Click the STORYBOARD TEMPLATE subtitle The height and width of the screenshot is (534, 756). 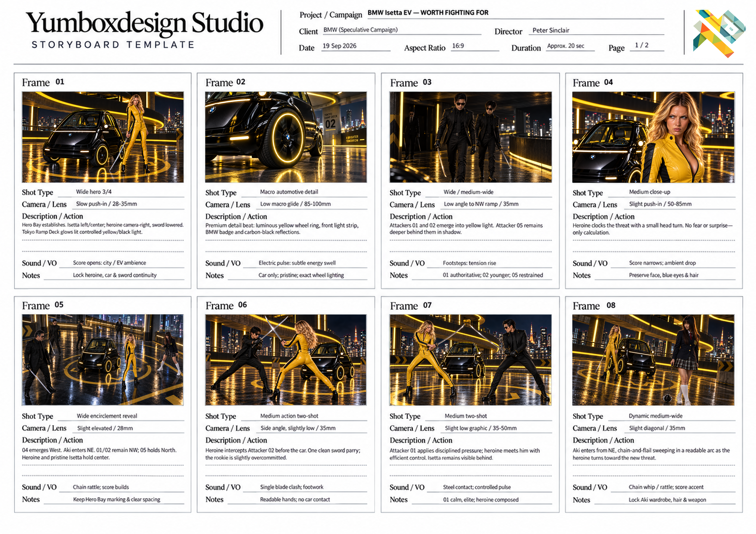pyautogui.click(x=113, y=45)
